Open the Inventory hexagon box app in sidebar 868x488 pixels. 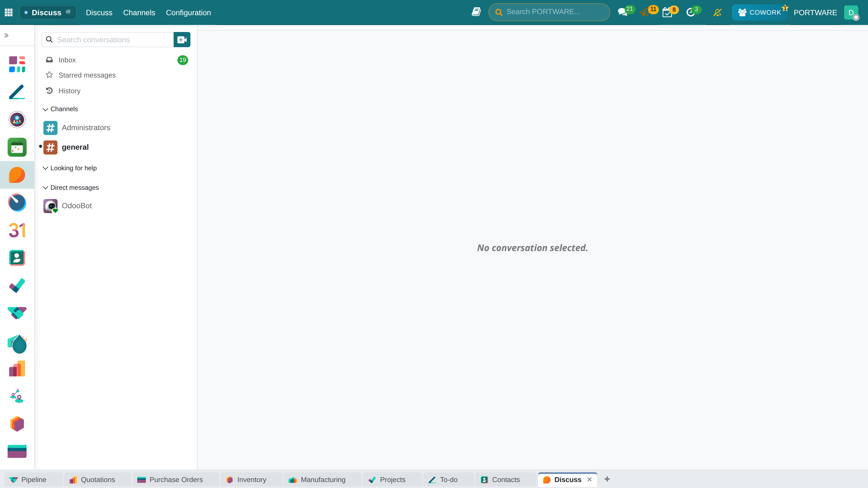(x=17, y=424)
